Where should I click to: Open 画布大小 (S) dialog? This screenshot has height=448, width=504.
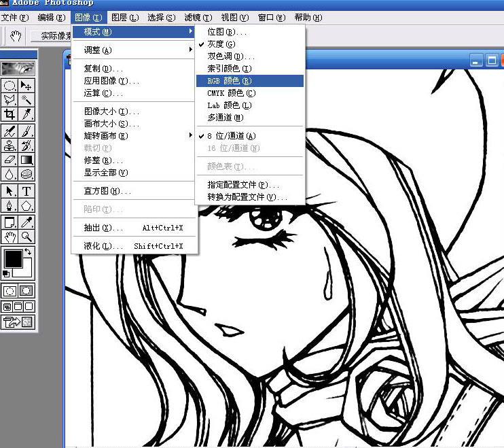coord(133,124)
